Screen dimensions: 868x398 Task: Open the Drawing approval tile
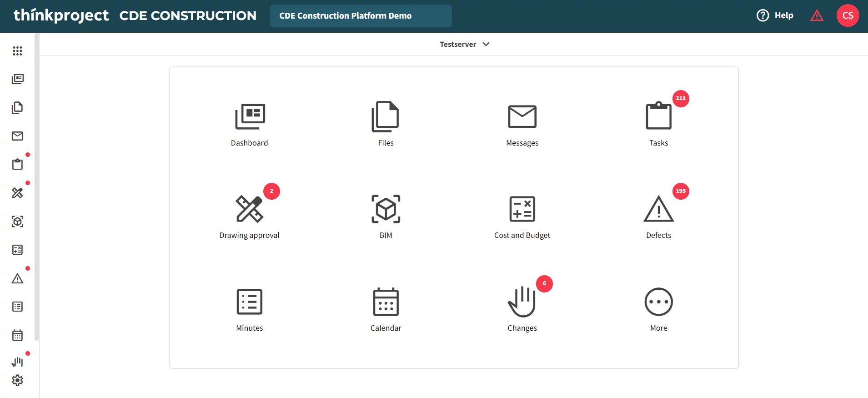pyautogui.click(x=249, y=216)
